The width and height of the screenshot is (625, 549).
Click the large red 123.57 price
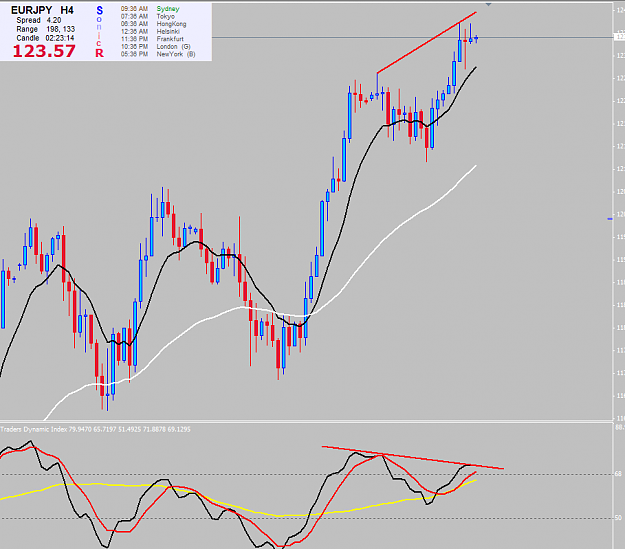[x=44, y=51]
